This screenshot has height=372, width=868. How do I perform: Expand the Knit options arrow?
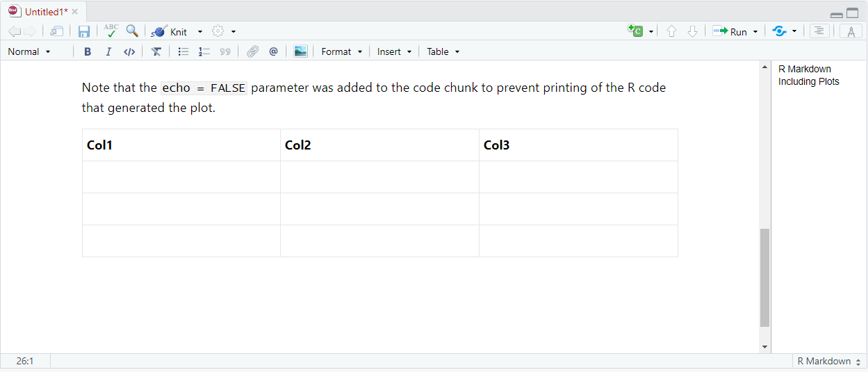pyautogui.click(x=200, y=32)
